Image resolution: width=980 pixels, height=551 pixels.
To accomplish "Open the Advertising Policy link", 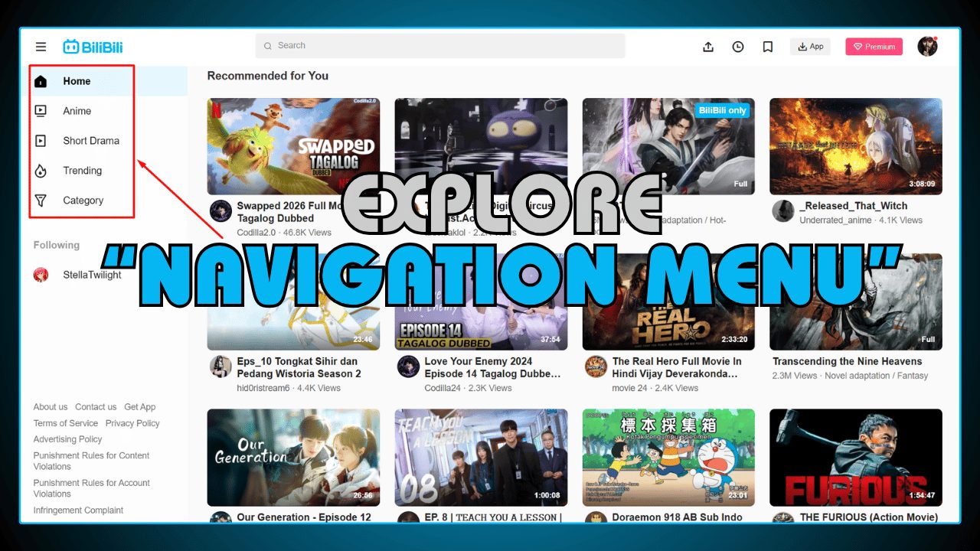I will tap(67, 439).
